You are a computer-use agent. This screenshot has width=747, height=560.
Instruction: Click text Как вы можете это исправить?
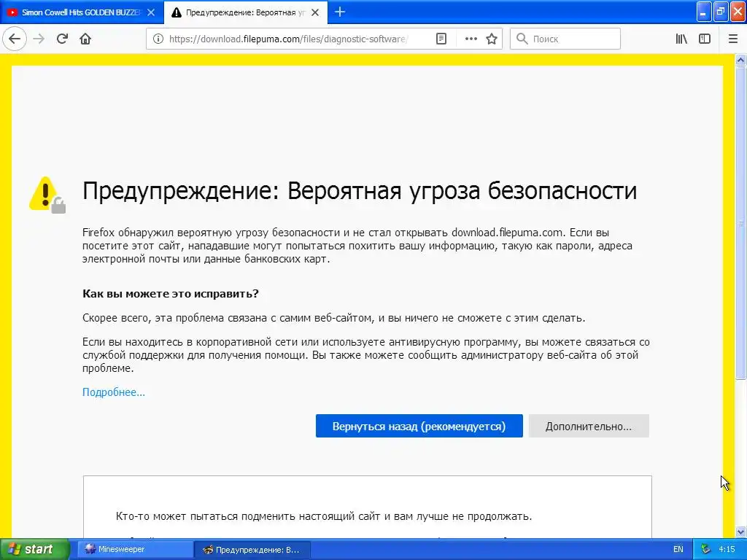171,293
